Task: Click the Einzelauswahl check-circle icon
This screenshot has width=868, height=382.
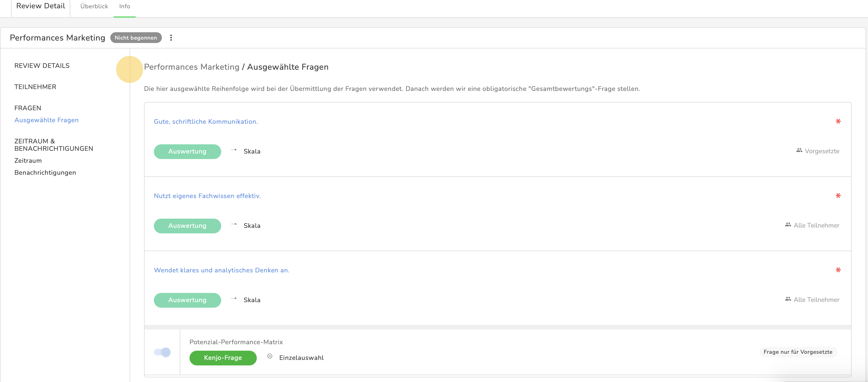Action: pos(270,356)
